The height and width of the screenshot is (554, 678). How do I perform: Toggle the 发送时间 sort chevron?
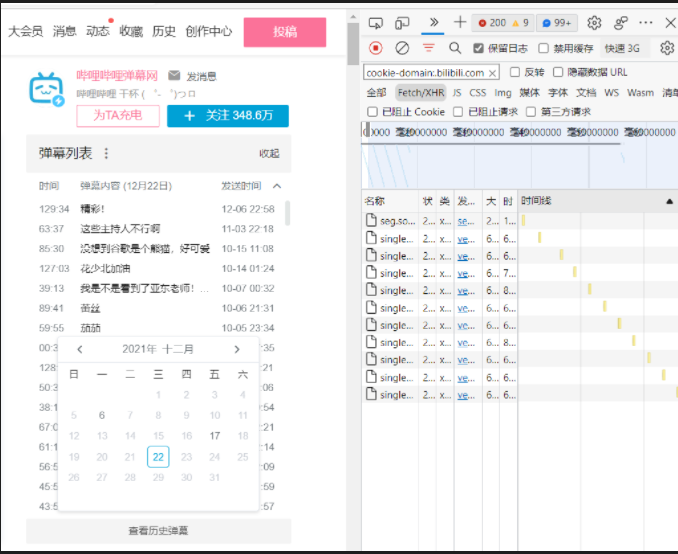277,186
